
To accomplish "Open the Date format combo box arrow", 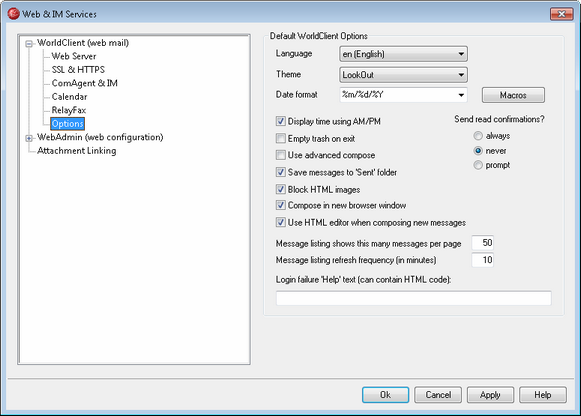I will coord(461,95).
